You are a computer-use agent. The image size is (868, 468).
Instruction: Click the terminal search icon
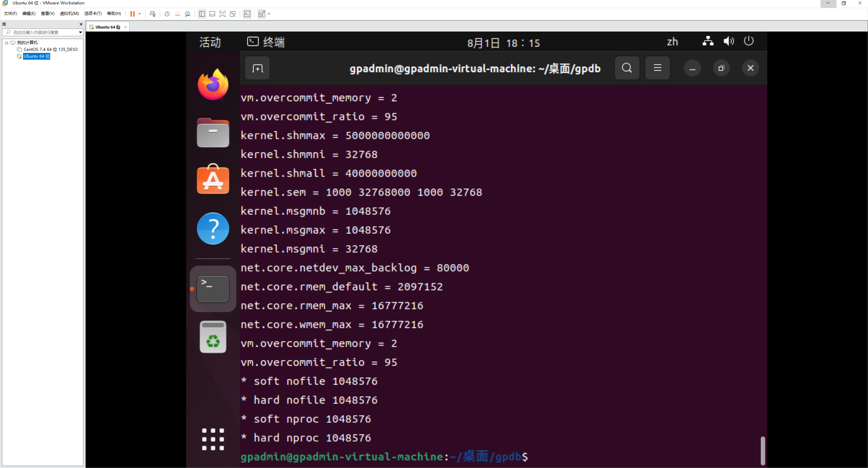(627, 68)
